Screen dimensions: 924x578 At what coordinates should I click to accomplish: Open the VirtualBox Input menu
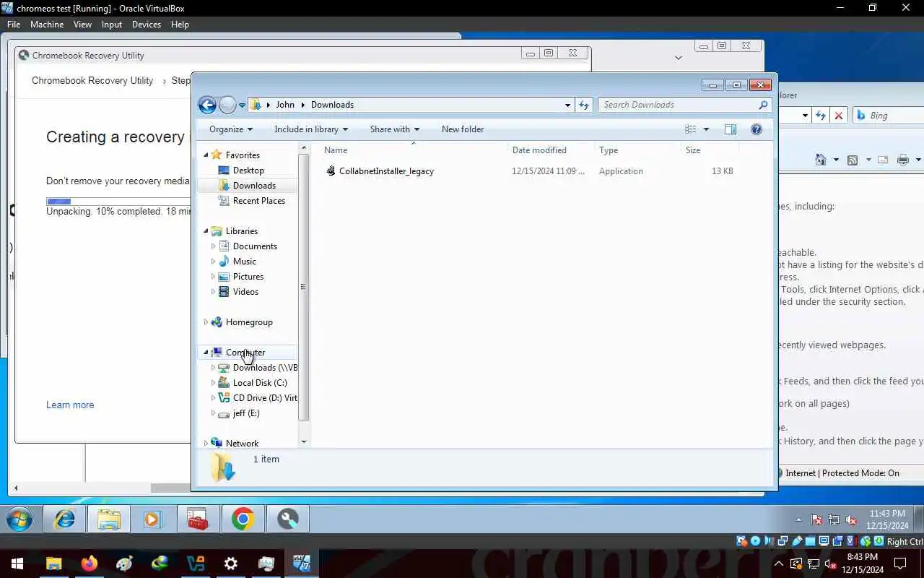[x=112, y=25]
